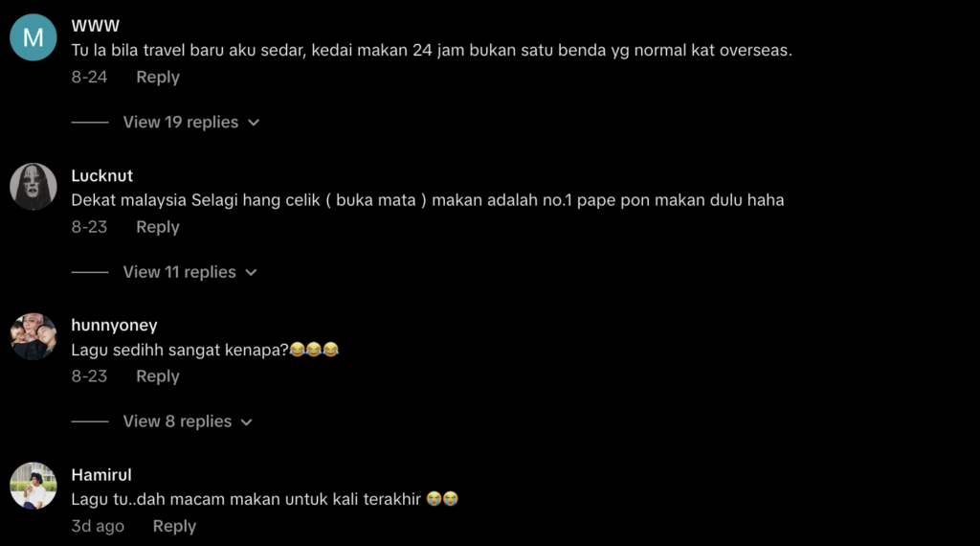Click View 19 replies text
Image resolution: width=980 pixels, height=546 pixels.
181,122
